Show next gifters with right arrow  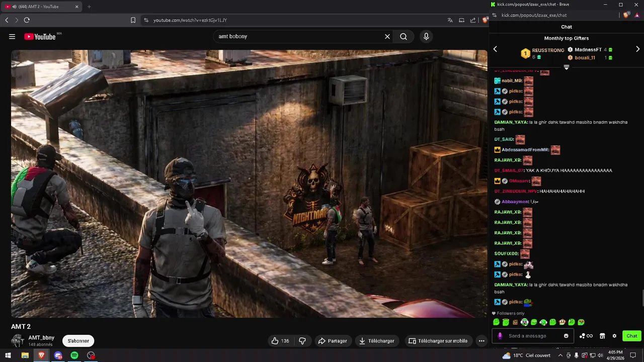click(x=637, y=49)
